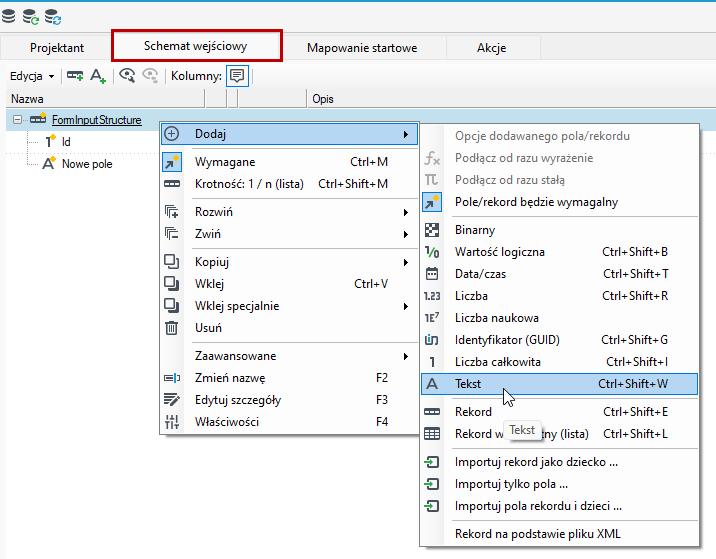The height and width of the screenshot is (559, 716).
Task: Click the add text field toolbar icon
Action: [98, 76]
